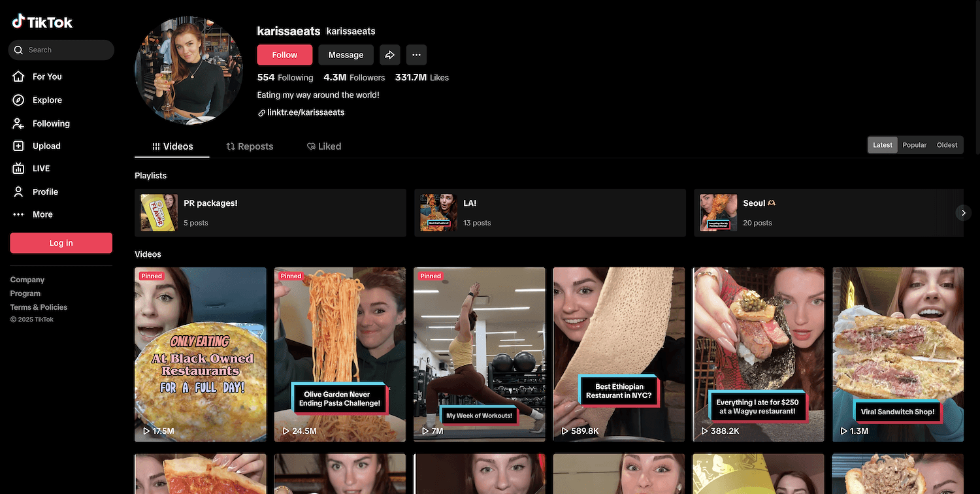This screenshot has width=980, height=494.
Task: Open Explore compass icon
Action: 19,100
